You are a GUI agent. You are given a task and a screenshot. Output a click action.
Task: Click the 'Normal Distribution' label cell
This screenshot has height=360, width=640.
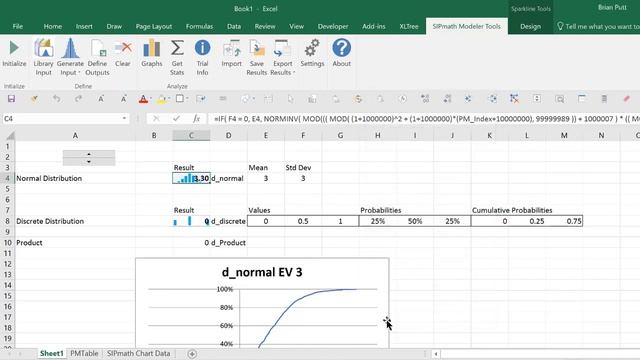coord(75,178)
